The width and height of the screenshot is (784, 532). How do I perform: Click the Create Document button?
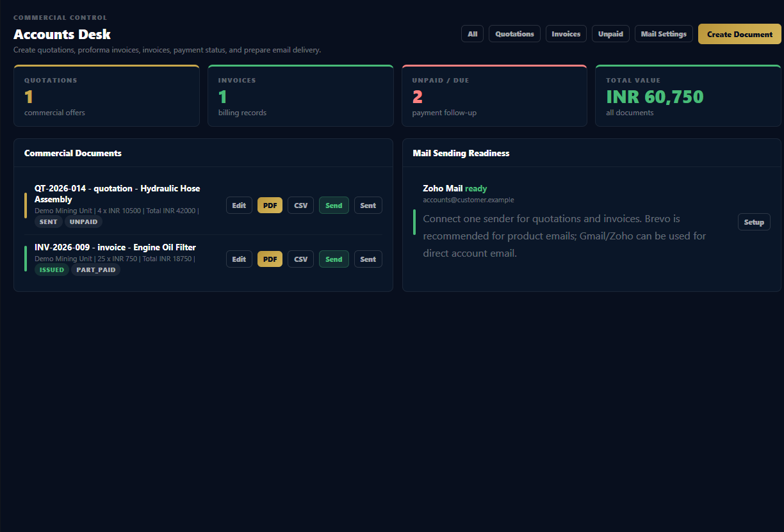(x=740, y=34)
